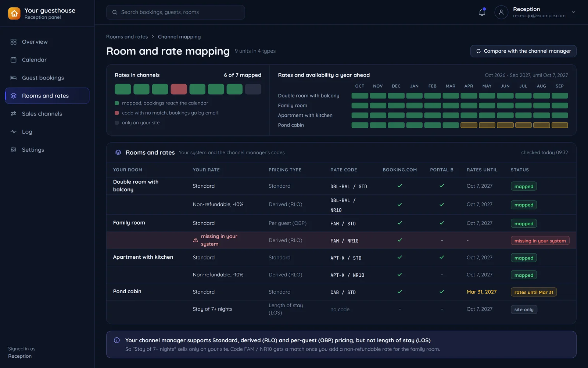Click the grey site-only rate swatch
Image resolution: width=588 pixels, height=368 pixels.
coord(253,89)
